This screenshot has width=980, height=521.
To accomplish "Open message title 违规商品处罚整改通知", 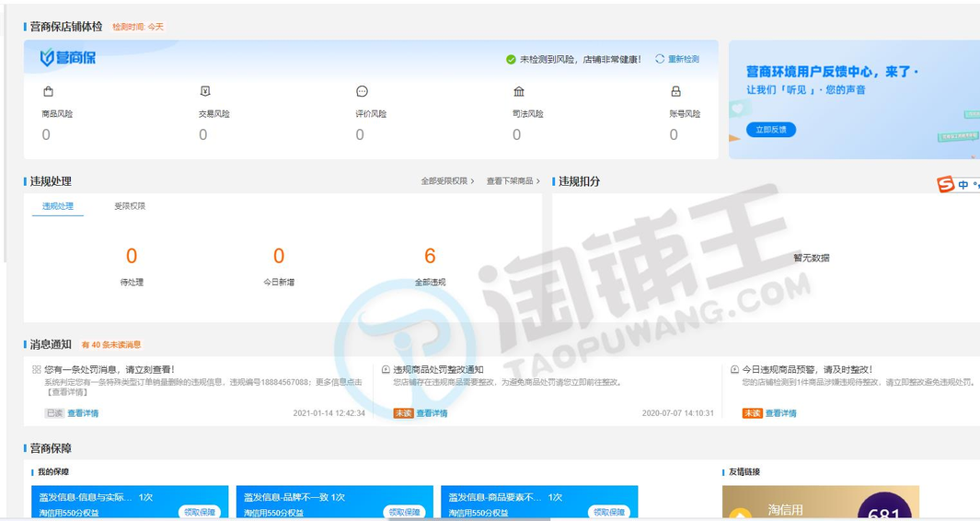I will coord(438,370).
